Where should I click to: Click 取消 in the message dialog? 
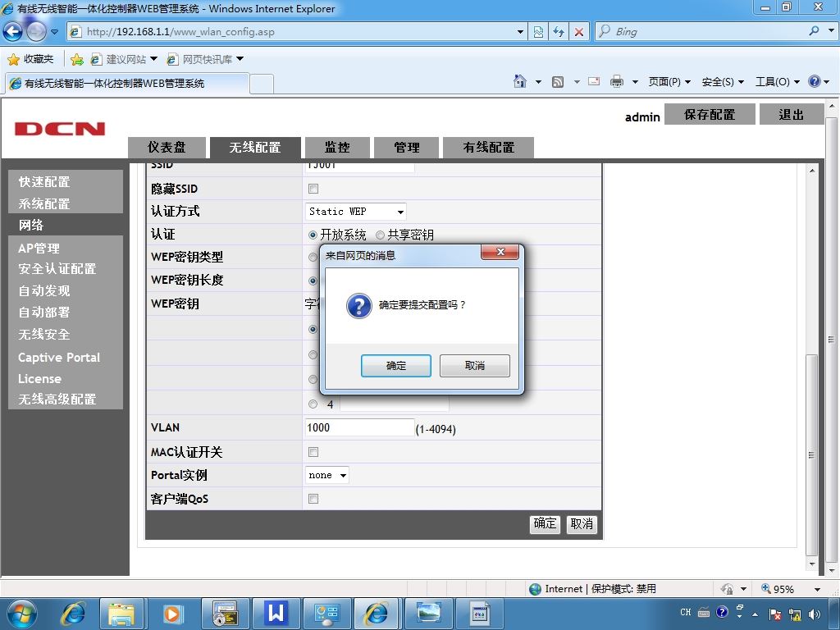(475, 365)
